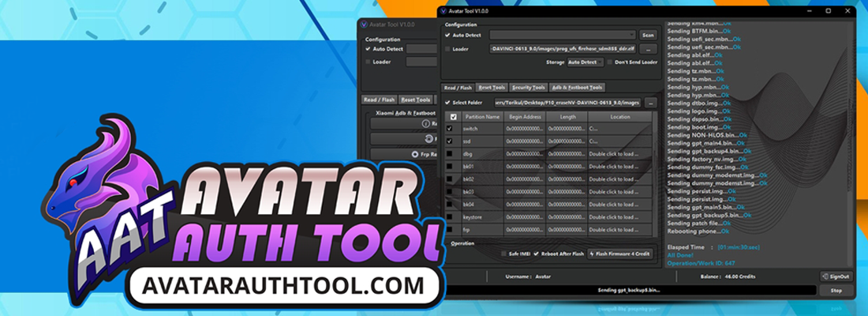Image resolution: width=868 pixels, height=316 pixels.
Task: Click the loader file browse ellipsis button
Action: pos(650,49)
